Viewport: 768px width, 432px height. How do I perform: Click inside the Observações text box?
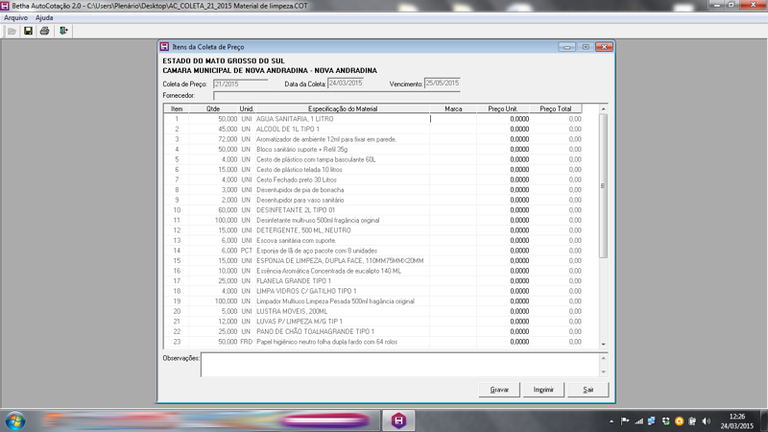click(x=400, y=364)
